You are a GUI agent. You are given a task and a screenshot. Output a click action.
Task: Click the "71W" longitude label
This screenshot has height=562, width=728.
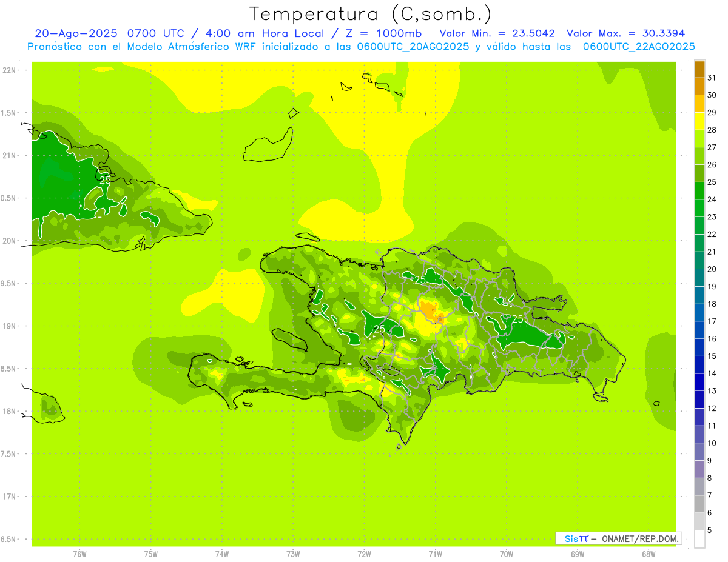pos(435,554)
